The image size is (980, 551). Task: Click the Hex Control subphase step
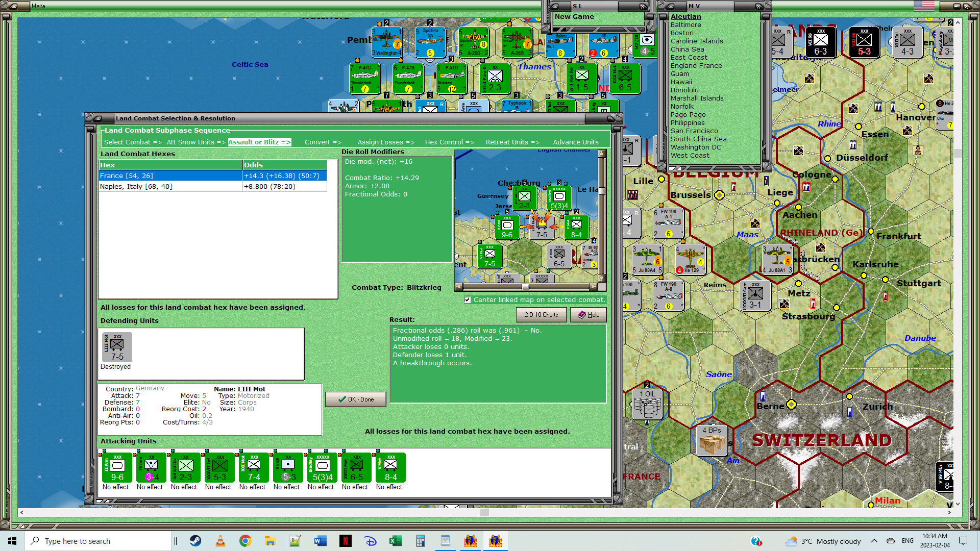pos(450,142)
